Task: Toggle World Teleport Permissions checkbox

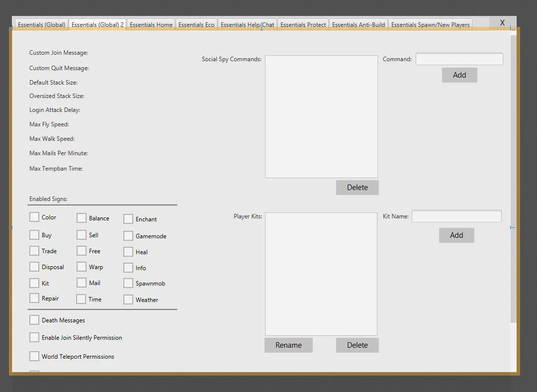Action: (x=34, y=356)
